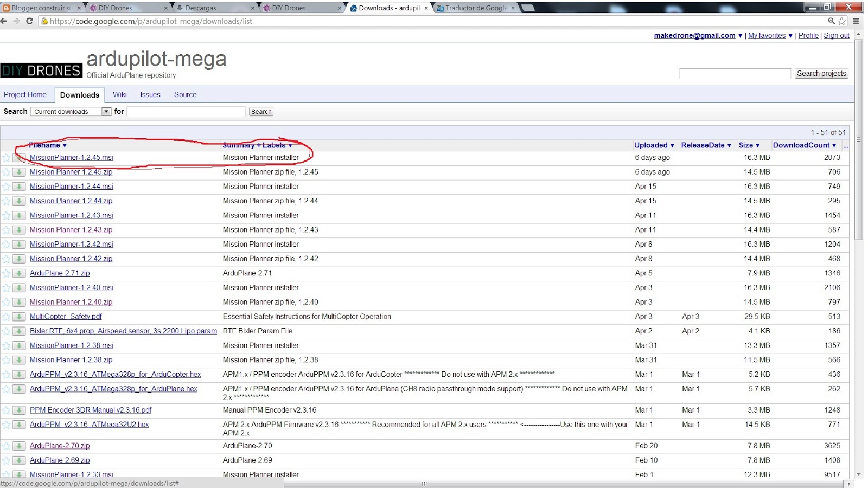Click the horizontal scrollbar at page bottom

[424, 484]
